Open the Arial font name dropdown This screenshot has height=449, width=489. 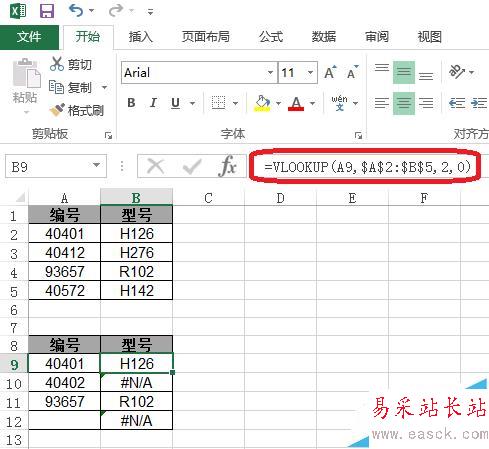[270, 72]
